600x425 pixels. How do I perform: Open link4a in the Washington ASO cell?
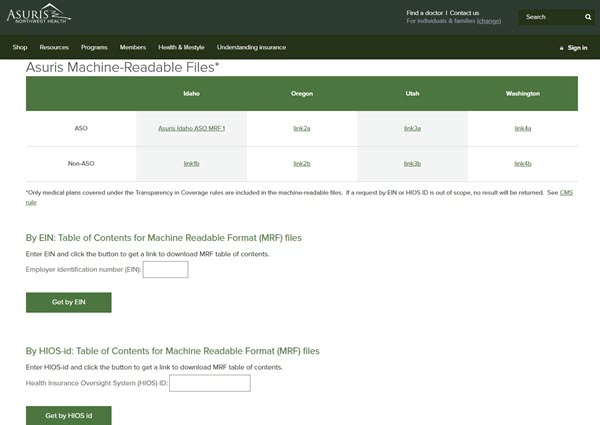point(523,129)
